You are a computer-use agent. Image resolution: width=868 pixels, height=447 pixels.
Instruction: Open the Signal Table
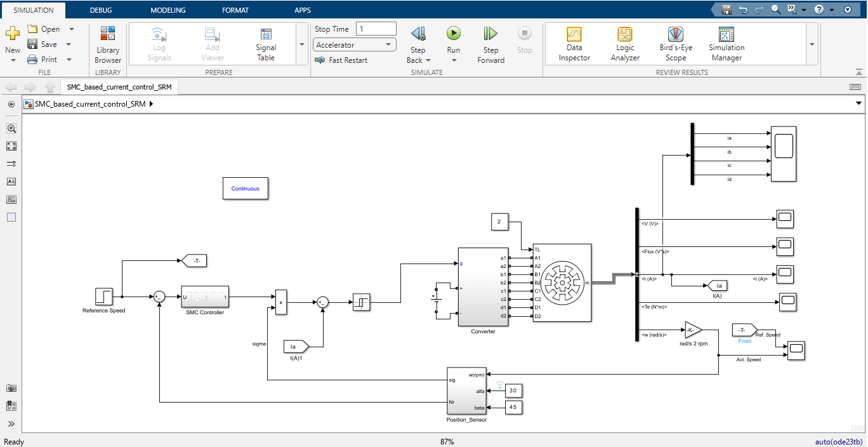point(265,44)
